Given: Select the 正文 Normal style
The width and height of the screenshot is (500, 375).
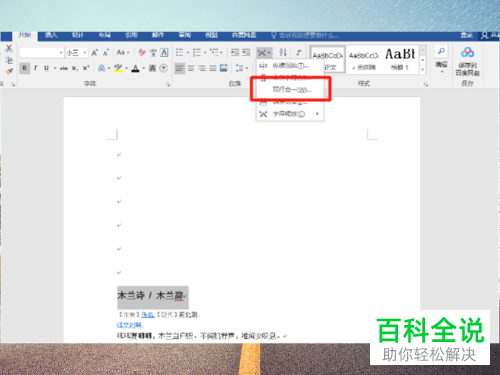Looking at the screenshot, I should (328, 59).
